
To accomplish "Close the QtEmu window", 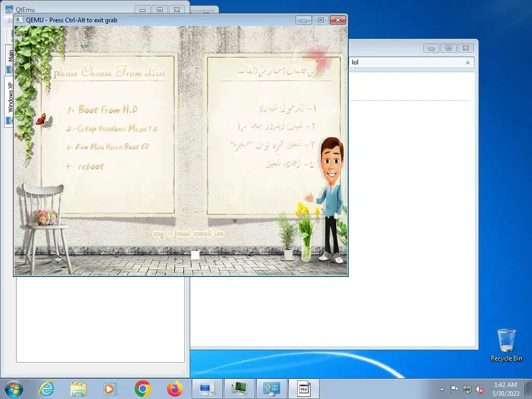I will pyautogui.click(x=177, y=10).
